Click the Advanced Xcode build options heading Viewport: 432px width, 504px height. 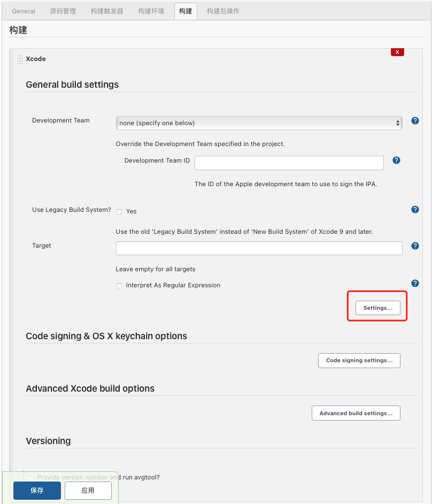[90, 388]
